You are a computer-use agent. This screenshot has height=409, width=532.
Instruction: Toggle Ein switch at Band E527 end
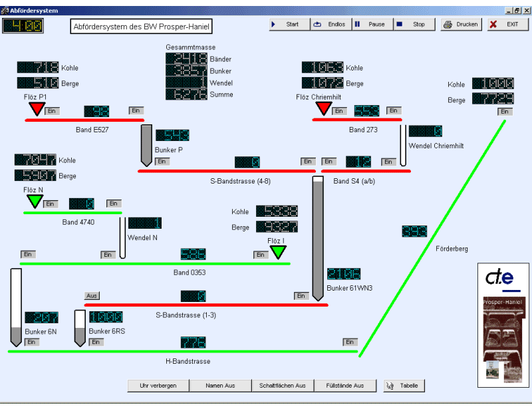coord(136,110)
